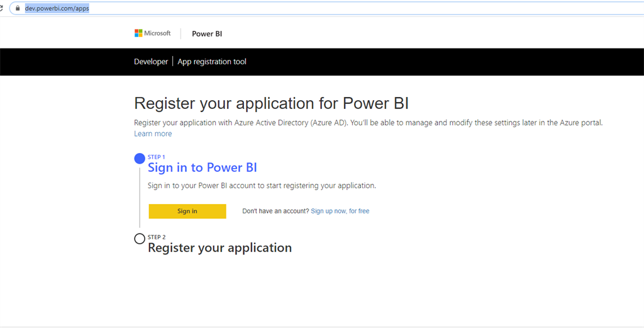
Task: Click the yellow Sign in button
Action: (x=187, y=212)
